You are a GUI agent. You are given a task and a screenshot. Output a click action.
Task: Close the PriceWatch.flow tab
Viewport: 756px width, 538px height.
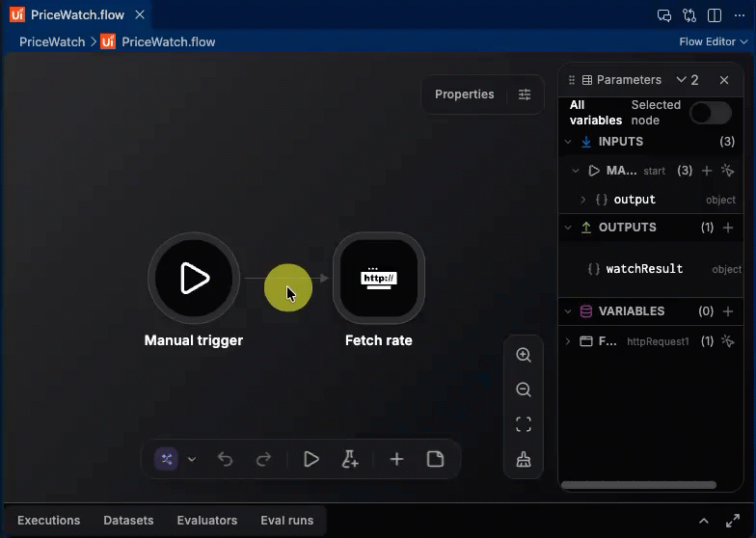pos(140,15)
